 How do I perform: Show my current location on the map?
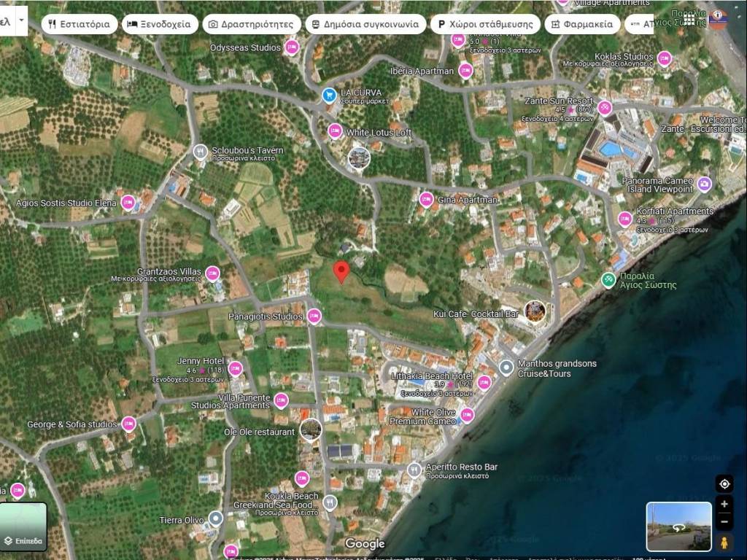[x=724, y=483]
